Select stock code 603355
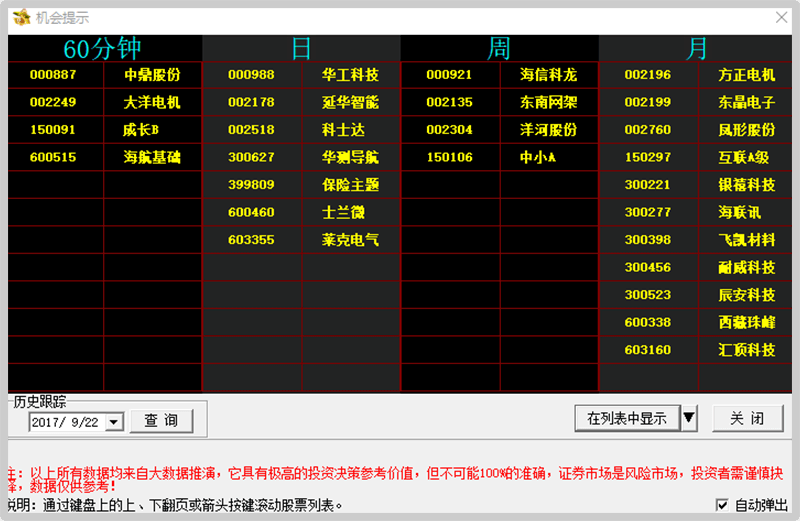800x521 pixels. pos(252,240)
